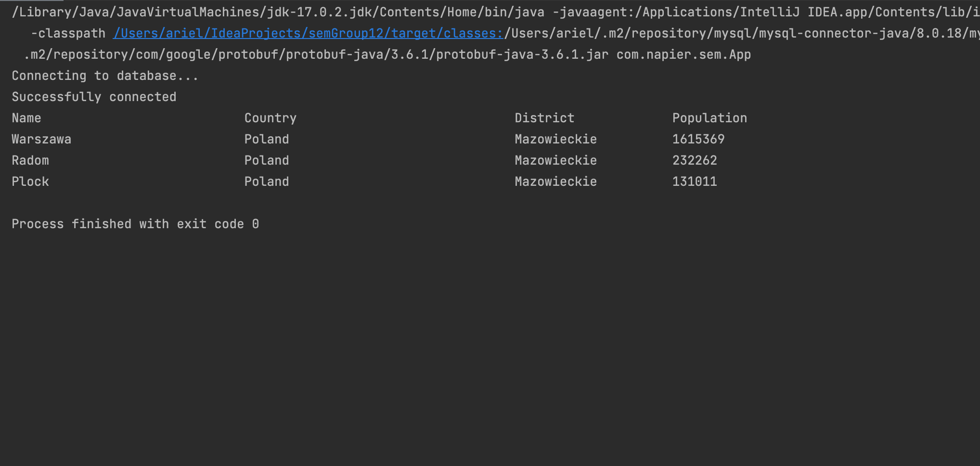Image resolution: width=980 pixels, height=466 pixels.
Task: Click 'Mazowieckie' in the Warszawa row
Action: point(555,139)
